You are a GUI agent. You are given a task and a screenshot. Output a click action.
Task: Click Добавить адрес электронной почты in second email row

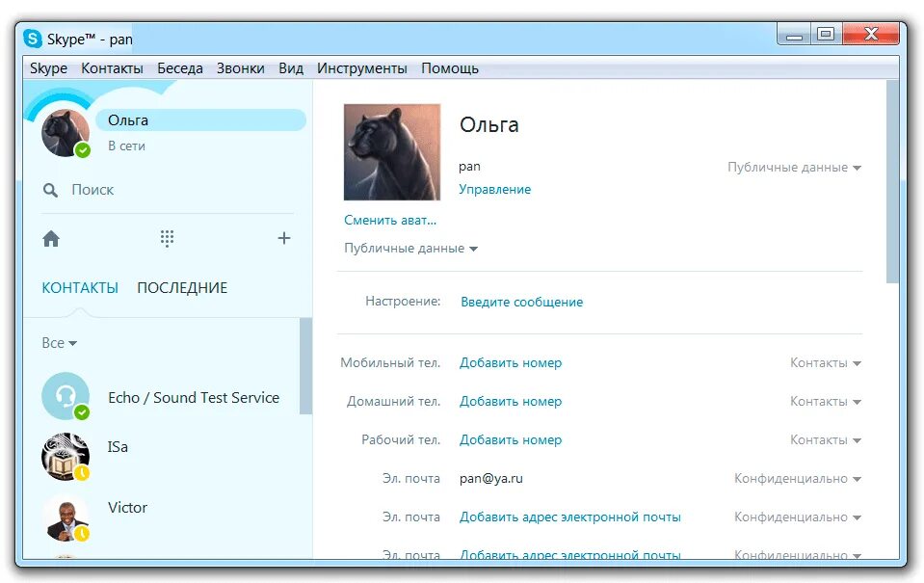coord(569,517)
